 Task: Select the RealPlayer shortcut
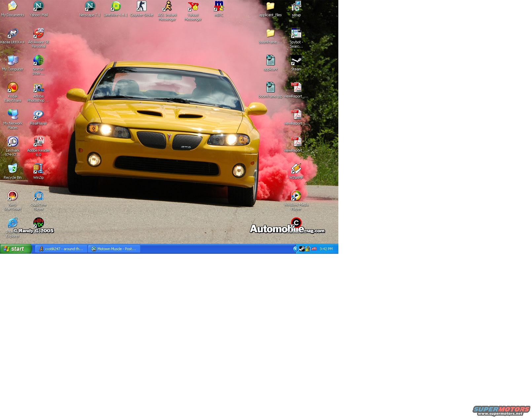point(38,117)
